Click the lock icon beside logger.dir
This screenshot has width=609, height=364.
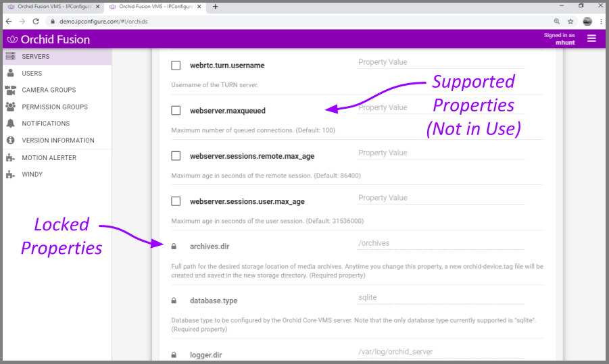[174, 355]
